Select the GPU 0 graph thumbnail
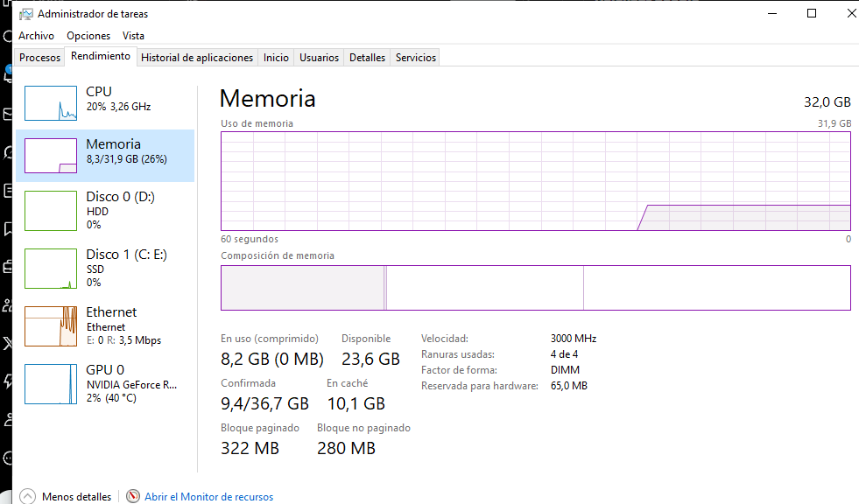859x504 pixels. click(x=51, y=384)
